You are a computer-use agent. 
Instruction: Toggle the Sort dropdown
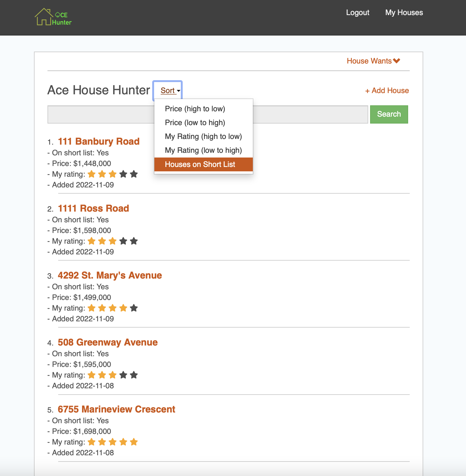[170, 91]
